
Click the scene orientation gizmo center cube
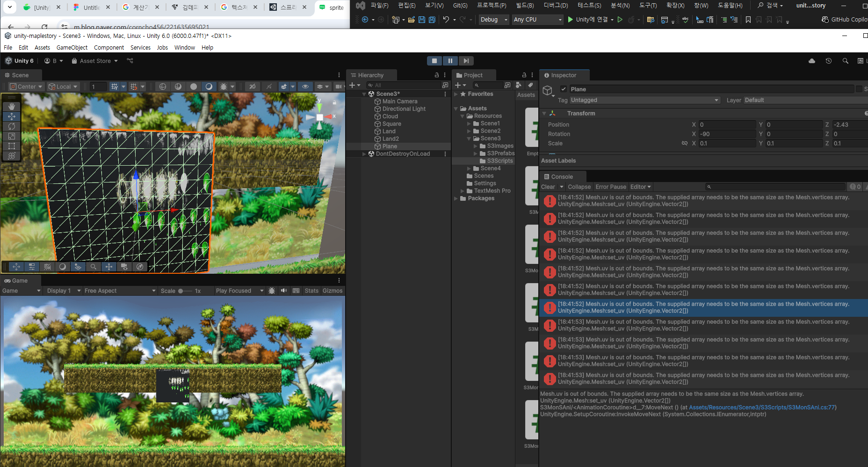[x=319, y=117]
